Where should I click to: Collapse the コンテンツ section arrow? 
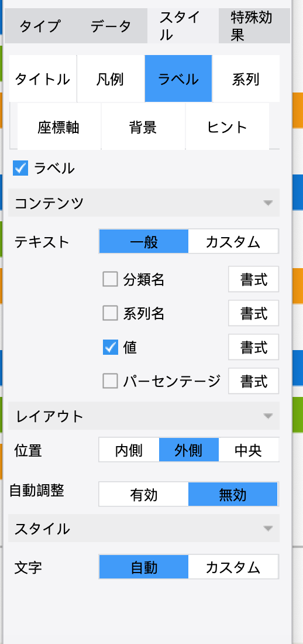point(268,203)
